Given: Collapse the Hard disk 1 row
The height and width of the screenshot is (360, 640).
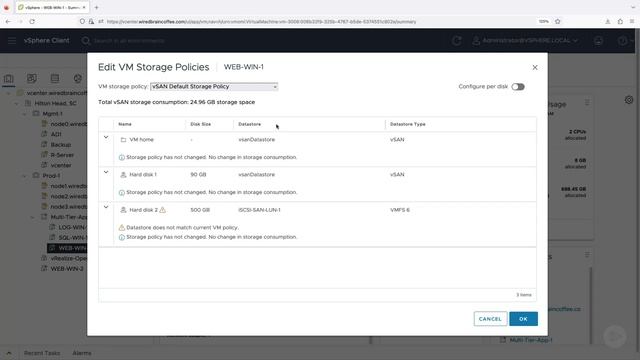Looking at the screenshot, I should [x=106, y=172].
